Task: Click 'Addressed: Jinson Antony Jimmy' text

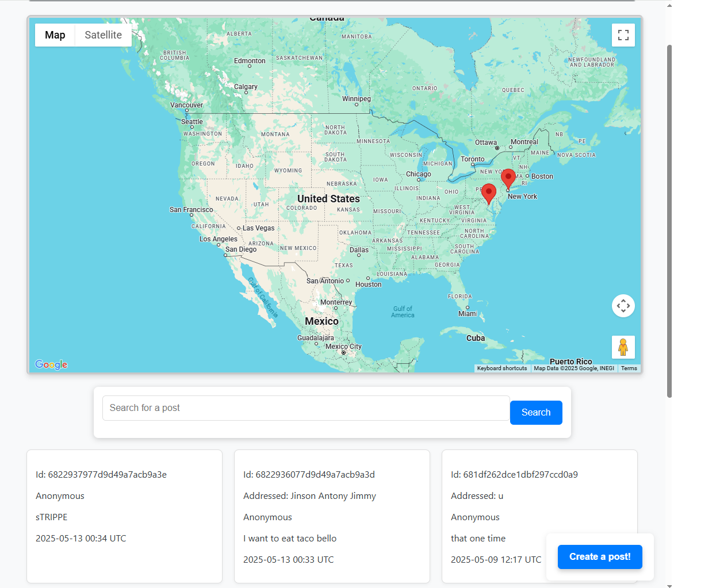Action: (309, 496)
